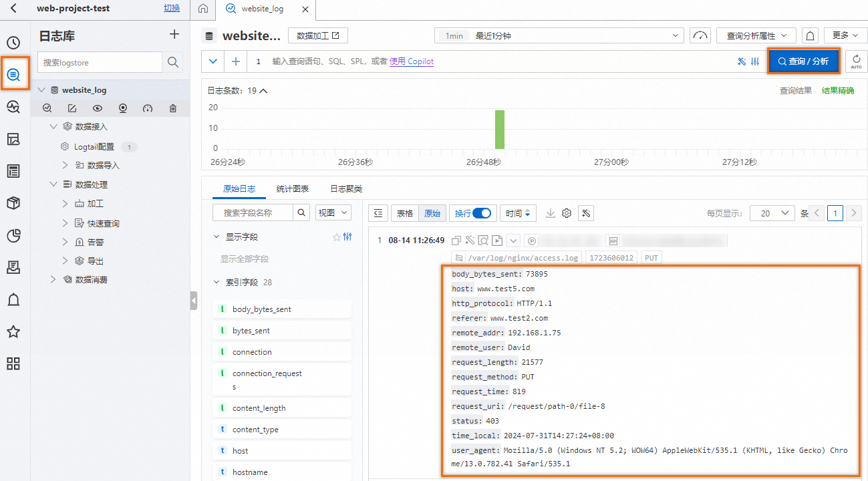Open the 时间 sort dropdown
This screenshot has height=481, width=868.
tap(518, 213)
